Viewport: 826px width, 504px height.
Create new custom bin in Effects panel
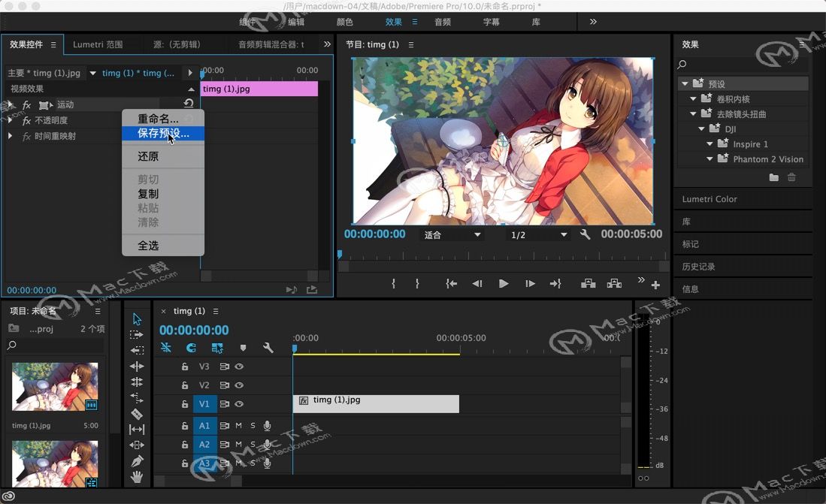[774, 177]
